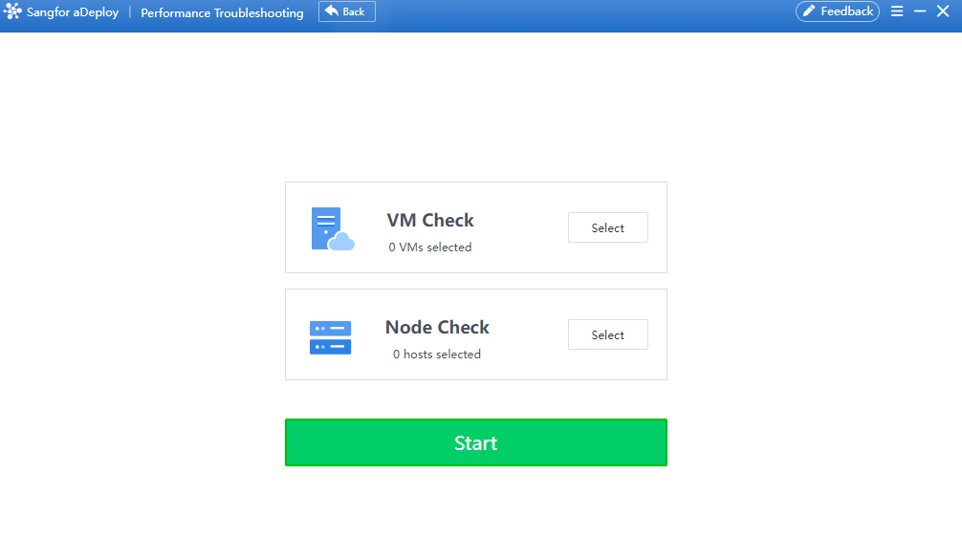962x560 pixels.
Task: Open the hamburger menu in title bar
Action: [x=897, y=11]
